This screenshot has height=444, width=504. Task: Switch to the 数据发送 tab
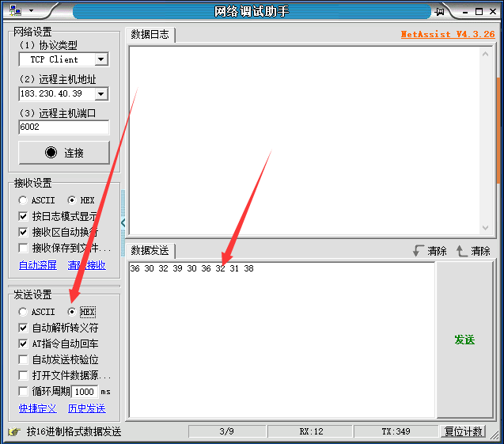click(x=150, y=250)
